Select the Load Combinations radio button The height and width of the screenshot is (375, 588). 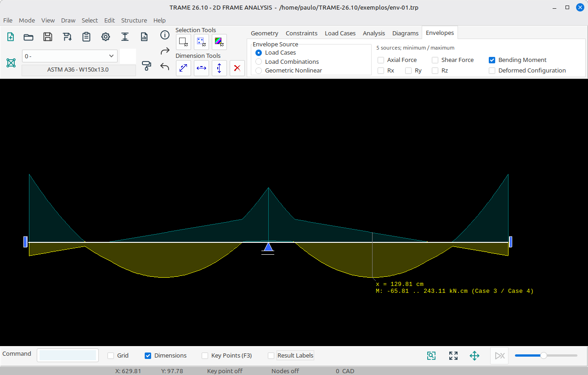click(x=259, y=62)
